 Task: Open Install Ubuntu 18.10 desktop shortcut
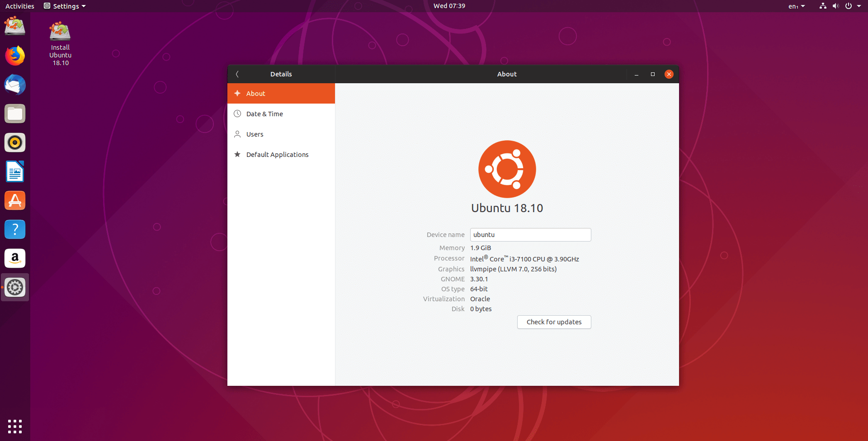click(60, 43)
